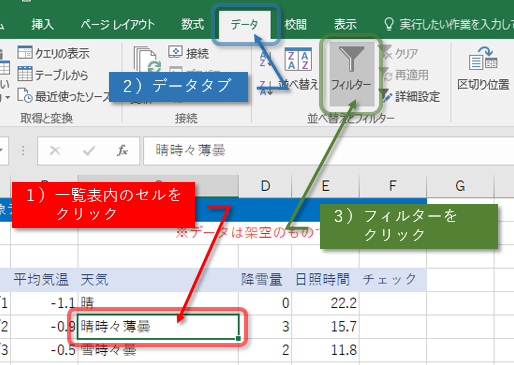This screenshot has height=365, width=514.
Task: Select column E header
Action: 326,186
